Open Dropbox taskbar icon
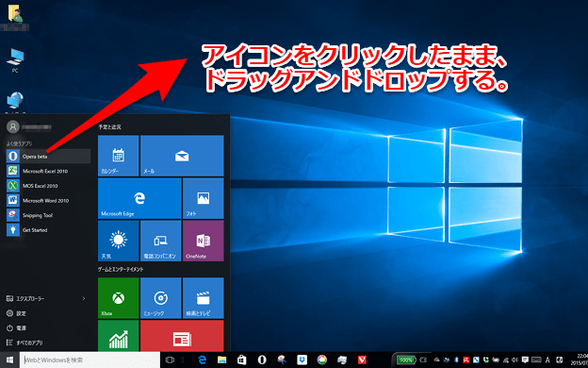The width and height of the screenshot is (588, 368). [302, 360]
